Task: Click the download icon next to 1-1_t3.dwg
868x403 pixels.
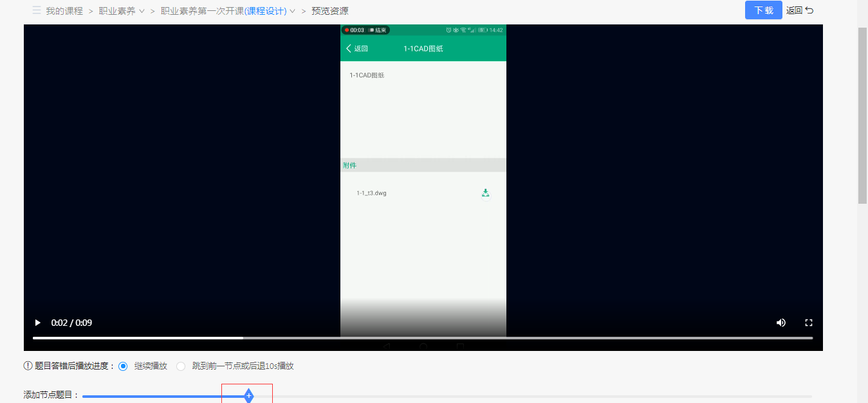Action: click(x=486, y=193)
